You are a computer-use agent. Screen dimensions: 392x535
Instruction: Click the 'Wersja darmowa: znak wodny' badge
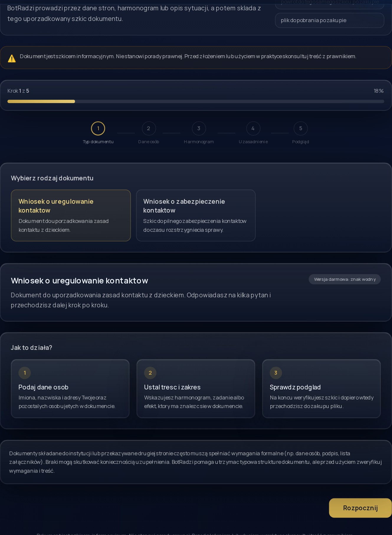pos(345,279)
